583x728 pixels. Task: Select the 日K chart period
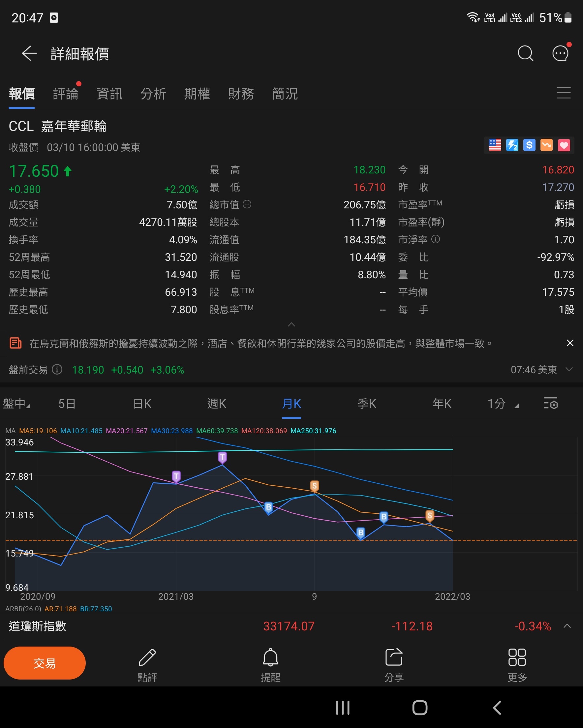point(142,404)
